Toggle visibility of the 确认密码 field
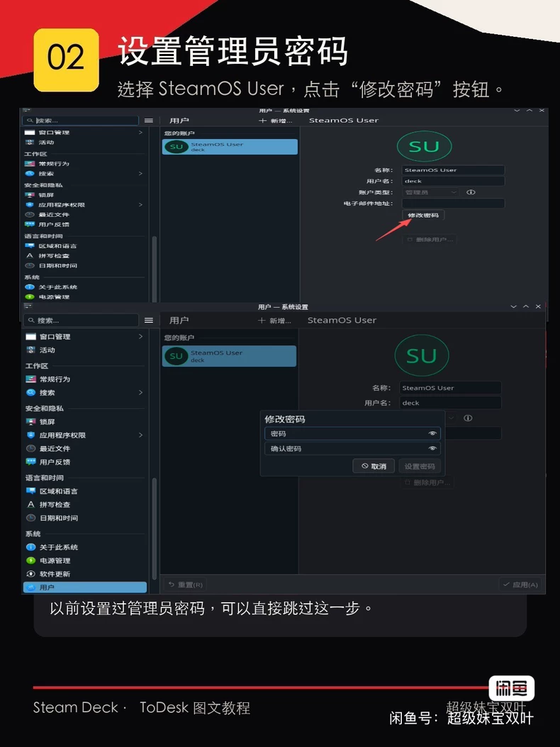This screenshot has height=747, width=560. [432, 448]
